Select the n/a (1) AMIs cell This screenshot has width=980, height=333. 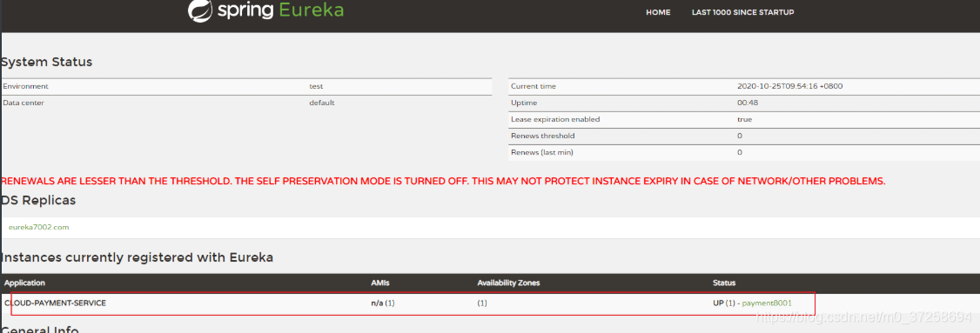point(382,303)
